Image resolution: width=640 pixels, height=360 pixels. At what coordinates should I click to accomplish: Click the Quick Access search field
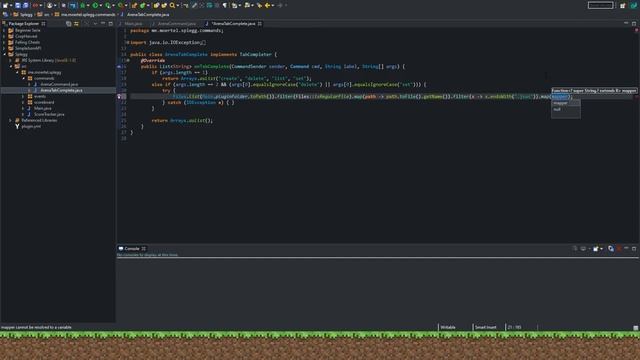click(x=600, y=5)
